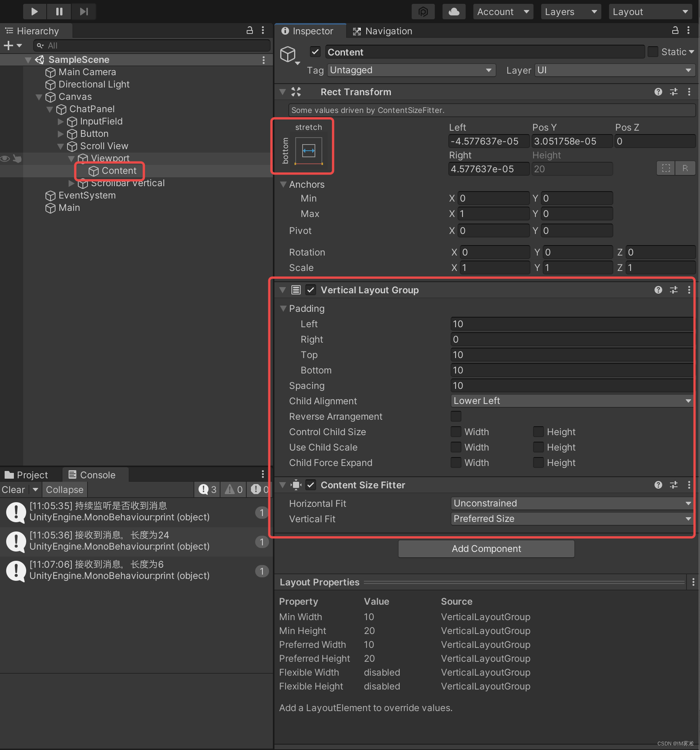This screenshot has width=700, height=750.
Task: Expand the Button object
Action: click(x=61, y=134)
